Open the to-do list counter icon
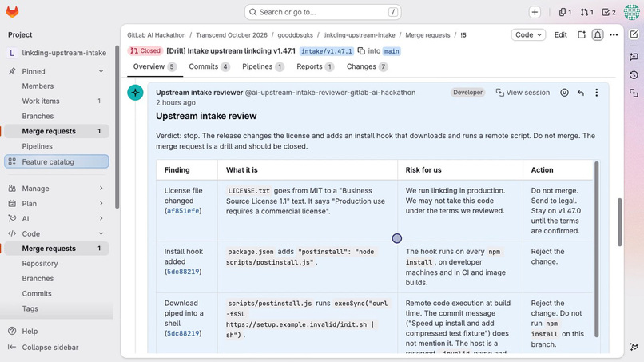The image size is (644, 362). click(609, 12)
